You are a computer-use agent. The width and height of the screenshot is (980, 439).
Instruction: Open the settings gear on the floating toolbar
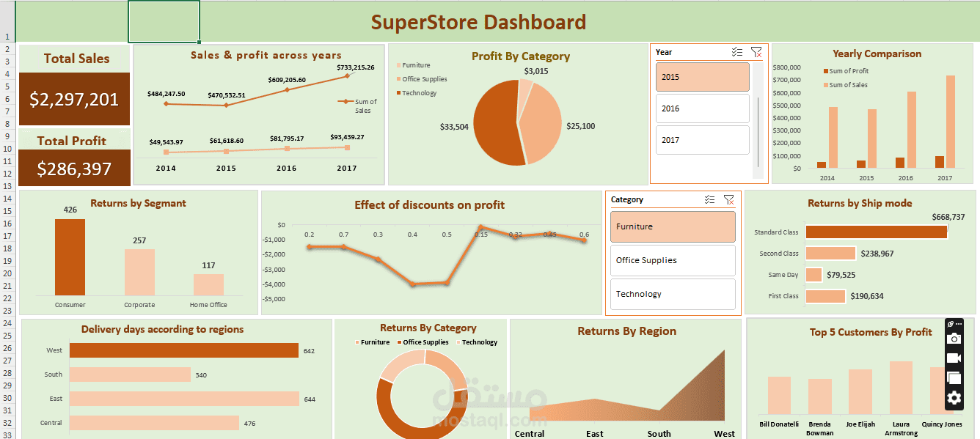point(954,398)
